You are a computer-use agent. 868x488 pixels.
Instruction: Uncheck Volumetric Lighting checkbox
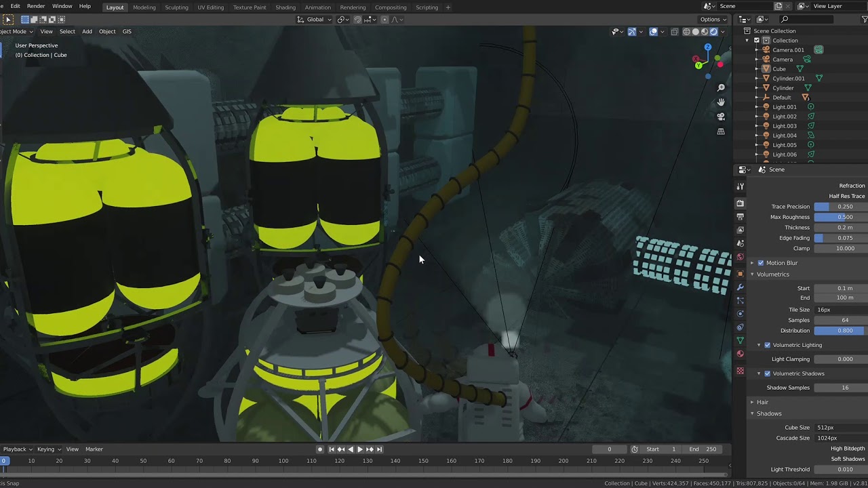pyautogui.click(x=767, y=345)
